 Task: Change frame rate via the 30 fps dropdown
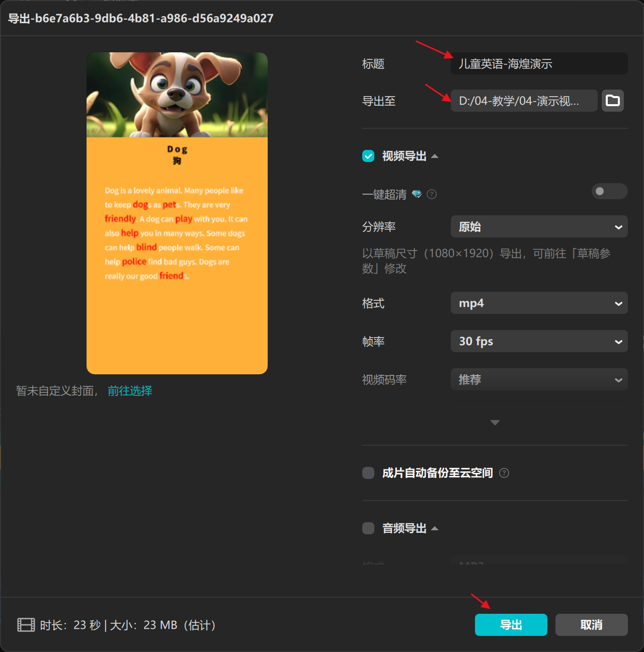538,341
